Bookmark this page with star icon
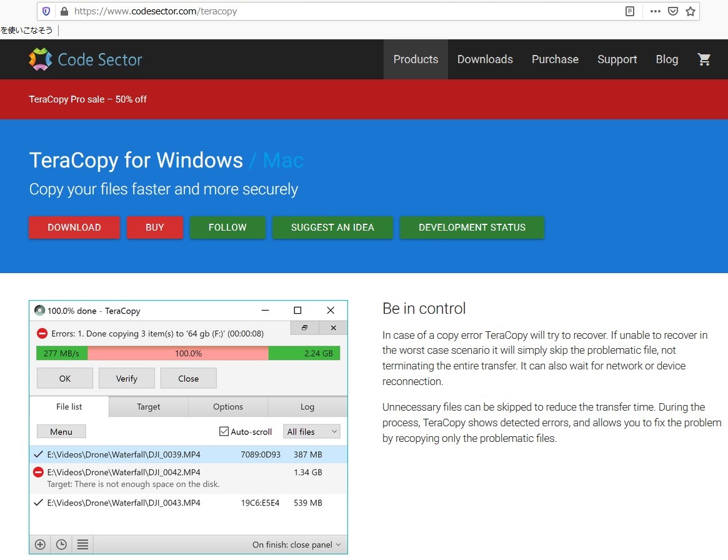 point(691,11)
